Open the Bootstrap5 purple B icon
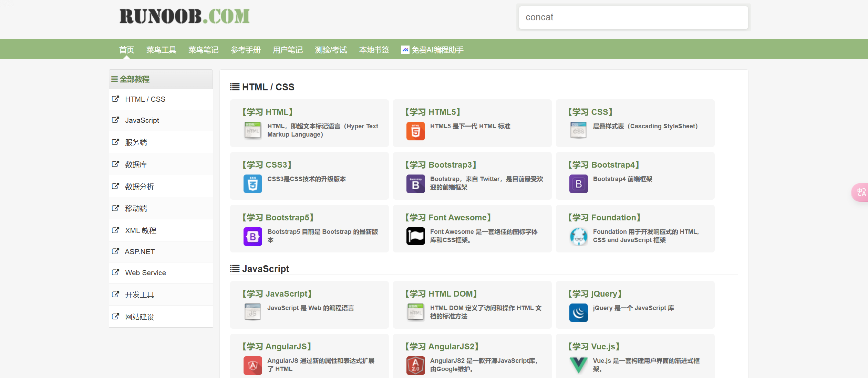 pos(252,237)
